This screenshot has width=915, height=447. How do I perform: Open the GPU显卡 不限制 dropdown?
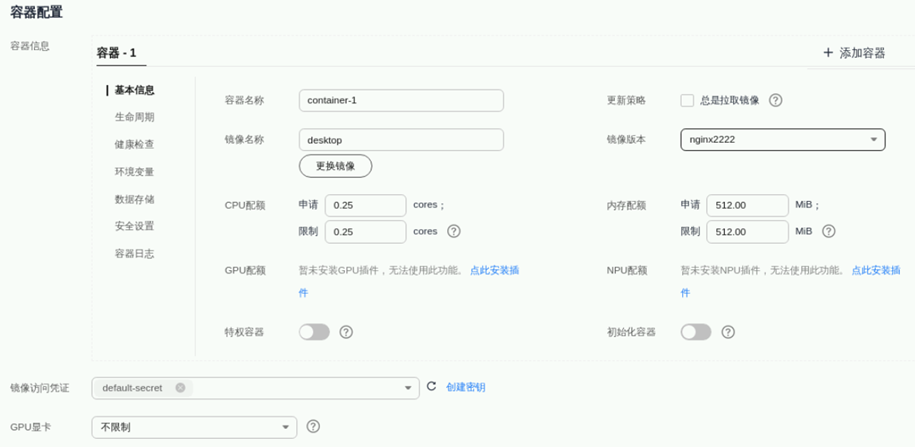[x=194, y=427]
